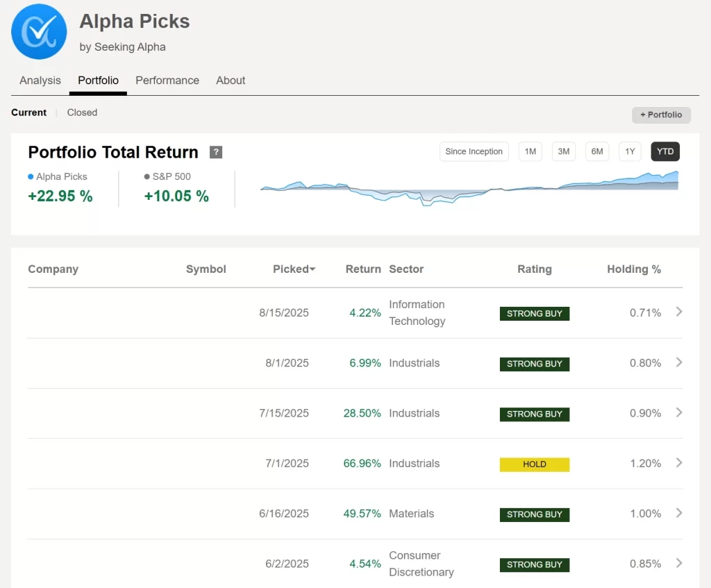Choose the 3M chart period

(x=563, y=151)
